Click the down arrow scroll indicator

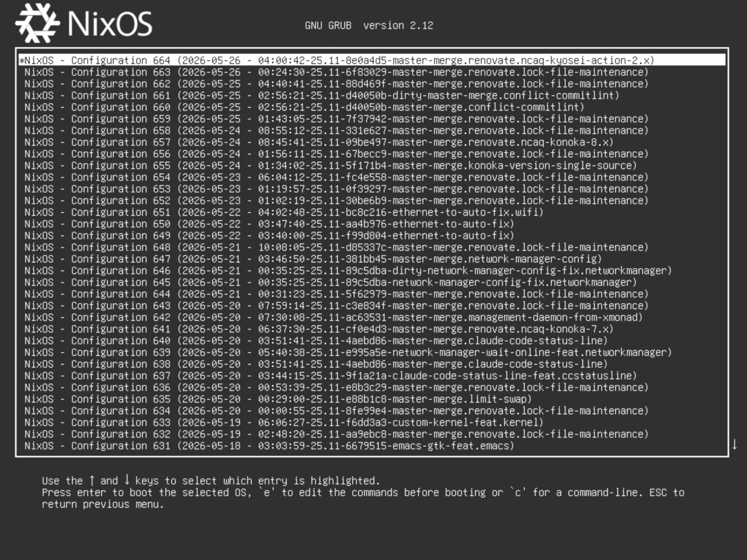735,444
